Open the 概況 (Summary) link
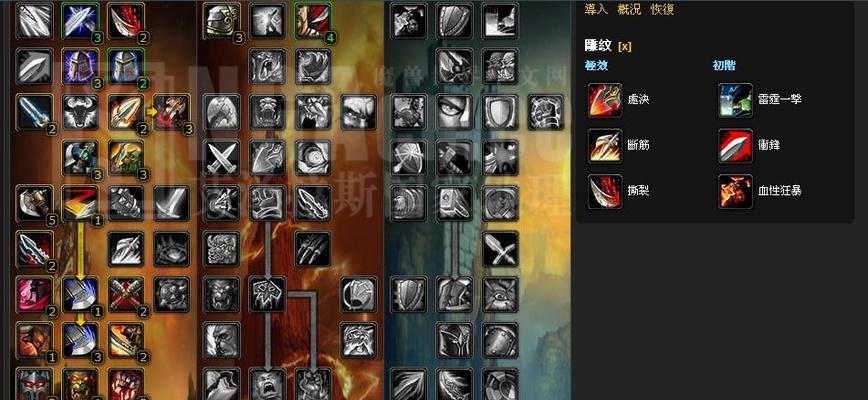This screenshot has width=868, height=400. (x=629, y=9)
